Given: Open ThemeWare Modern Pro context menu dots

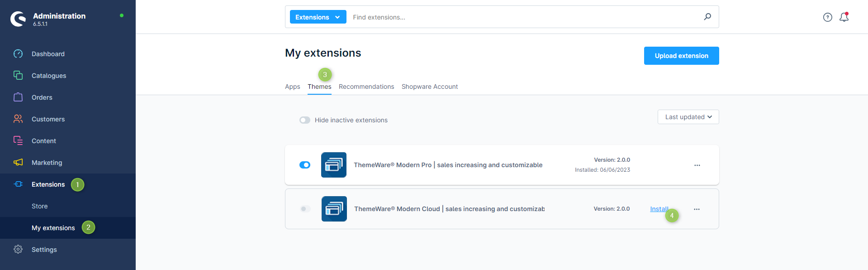Looking at the screenshot, I should pyautogui.click(x=697, y=165).
